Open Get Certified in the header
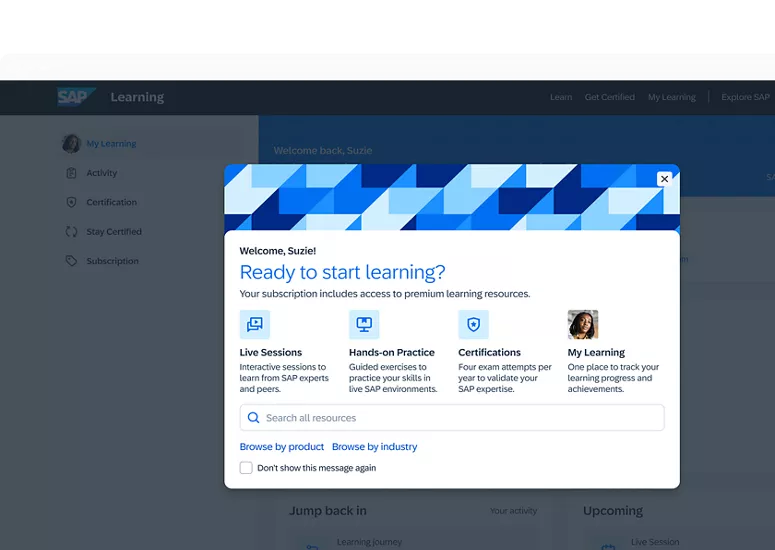 click(x=609, y=97)
